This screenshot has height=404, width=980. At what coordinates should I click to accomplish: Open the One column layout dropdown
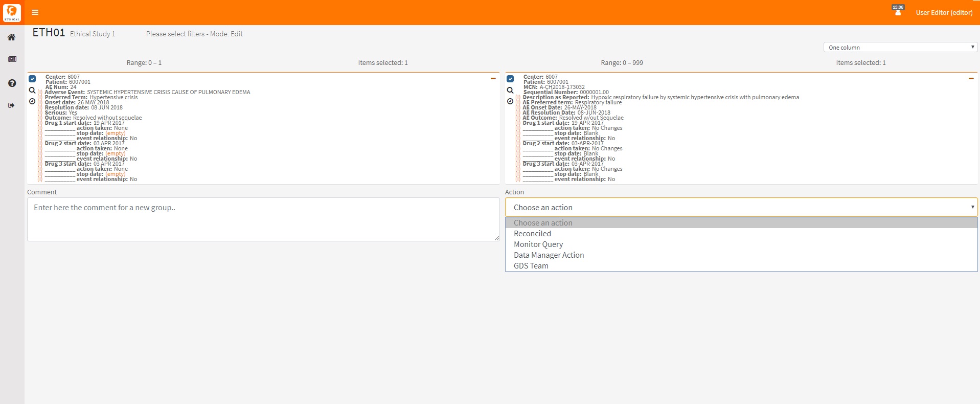point(900,47)
